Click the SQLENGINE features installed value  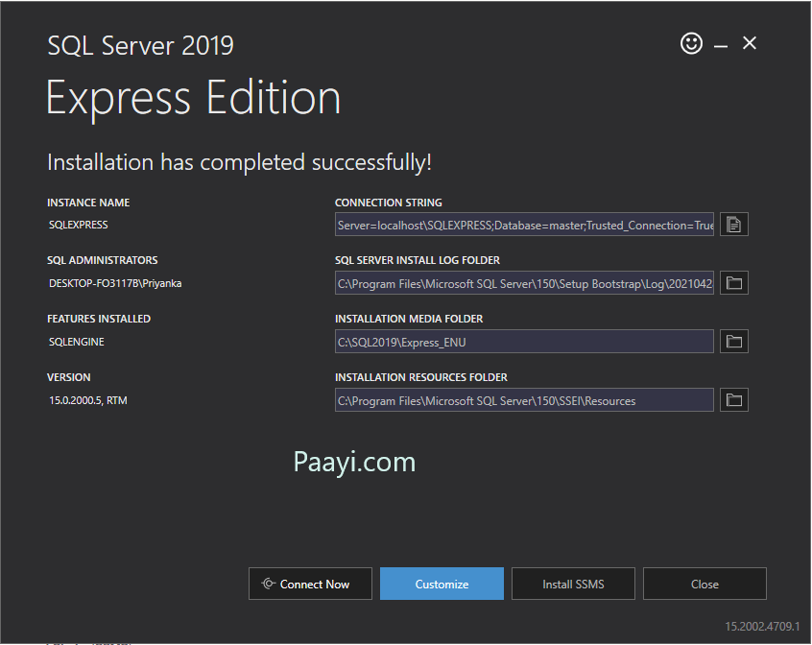77,342
